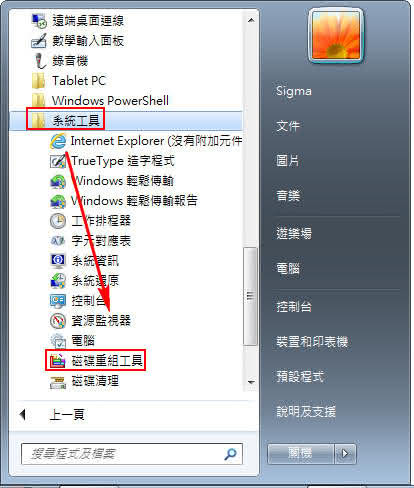Open shutdown options arrow next to 關機
This screenshot has height=488, width=414.
[345, 453]
